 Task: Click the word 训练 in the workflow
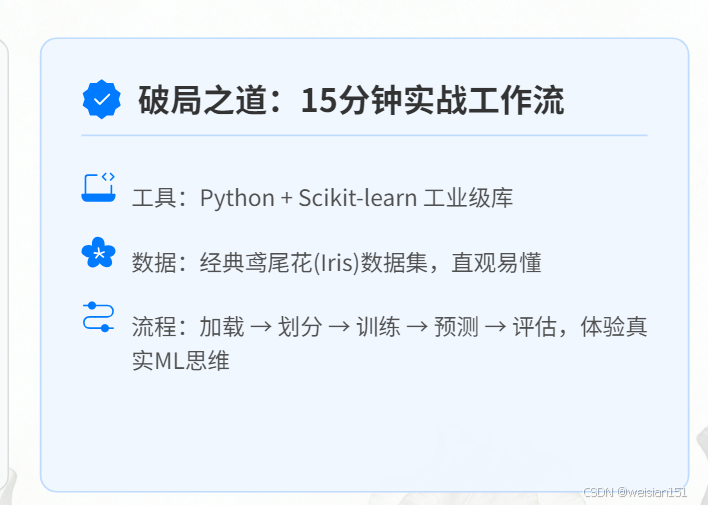coord(378,327)
